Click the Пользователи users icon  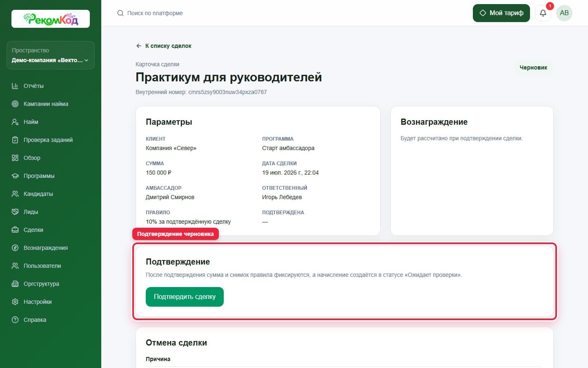[15, 266]
